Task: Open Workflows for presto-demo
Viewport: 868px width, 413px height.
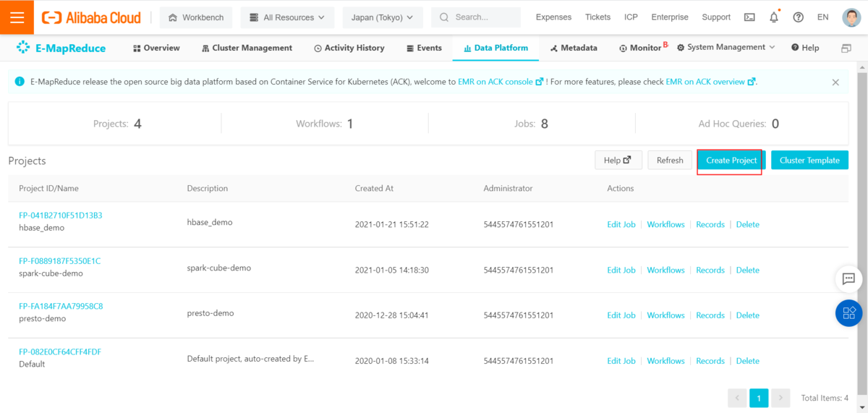Action: coord(665,315)
